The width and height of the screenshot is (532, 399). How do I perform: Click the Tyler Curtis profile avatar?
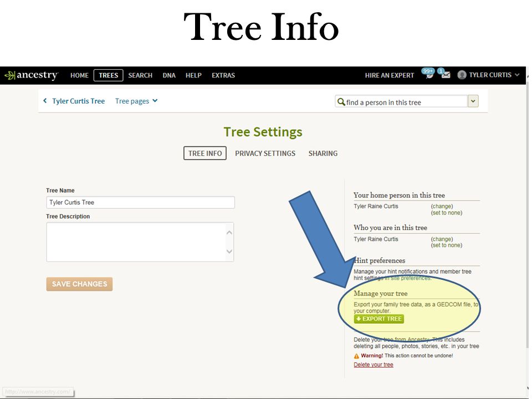pos(462,75)
